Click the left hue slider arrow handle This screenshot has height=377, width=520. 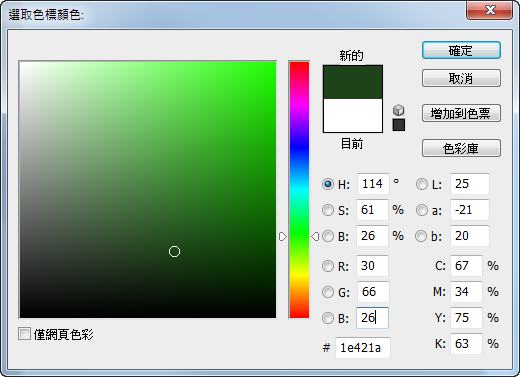click(282, 236)
